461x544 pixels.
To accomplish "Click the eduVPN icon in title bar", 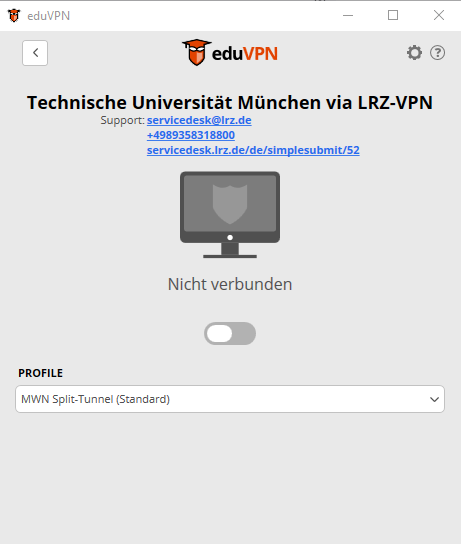I will click(x=14, y=16).
